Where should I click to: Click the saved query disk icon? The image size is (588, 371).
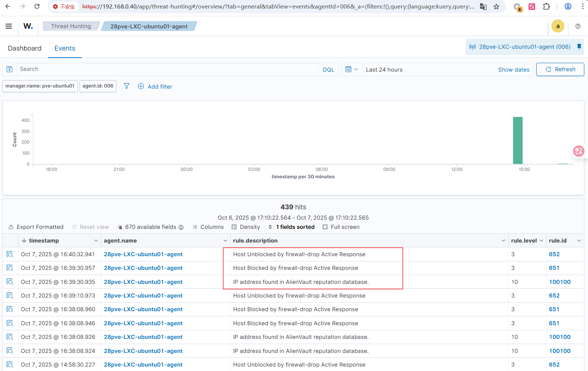(x=10, y=69)
